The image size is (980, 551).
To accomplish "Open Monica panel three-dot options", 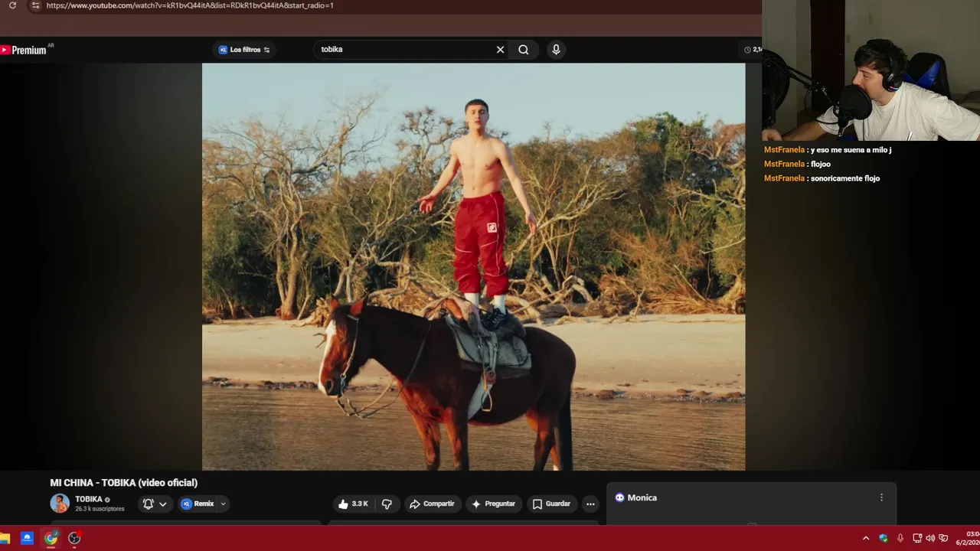I will click(x=881, y=497).
